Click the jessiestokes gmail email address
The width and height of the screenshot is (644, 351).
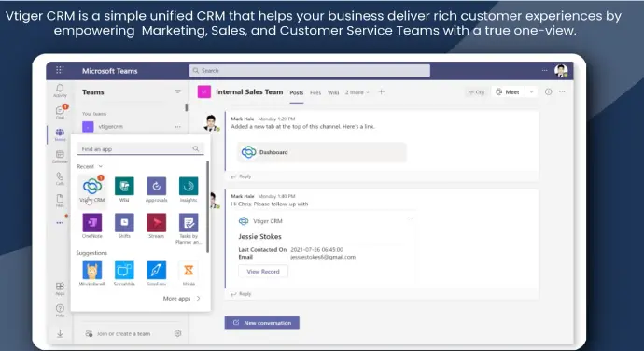pos(323,257)
